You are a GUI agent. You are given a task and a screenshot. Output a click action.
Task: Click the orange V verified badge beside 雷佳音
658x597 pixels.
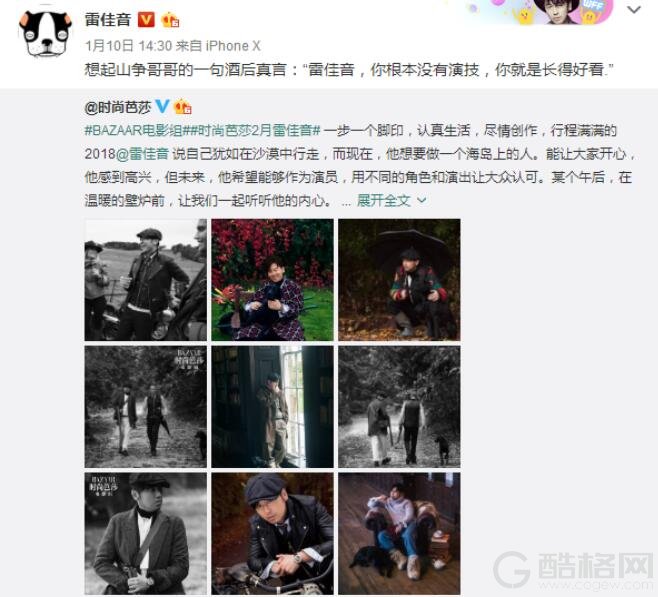146,19
